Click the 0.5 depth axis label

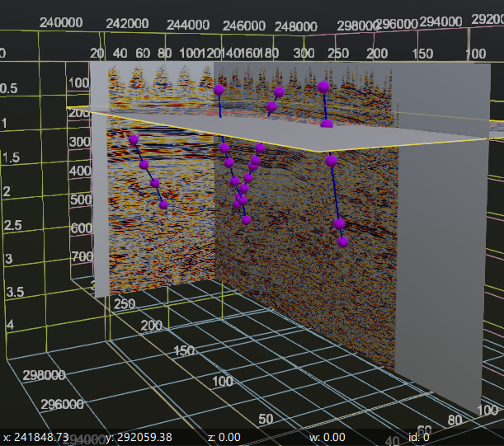9,89
